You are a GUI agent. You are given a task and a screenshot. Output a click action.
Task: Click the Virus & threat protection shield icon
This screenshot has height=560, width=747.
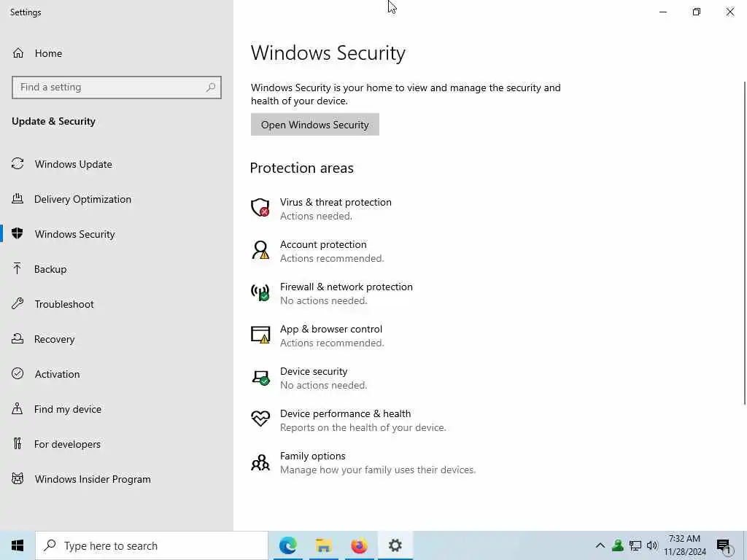pos(260,208)
